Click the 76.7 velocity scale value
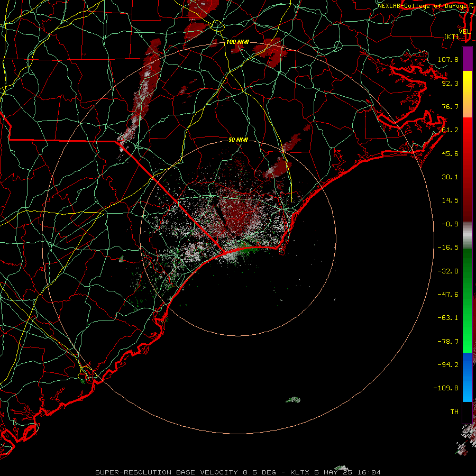Viewport: 476px width, 476px height. 450,106
